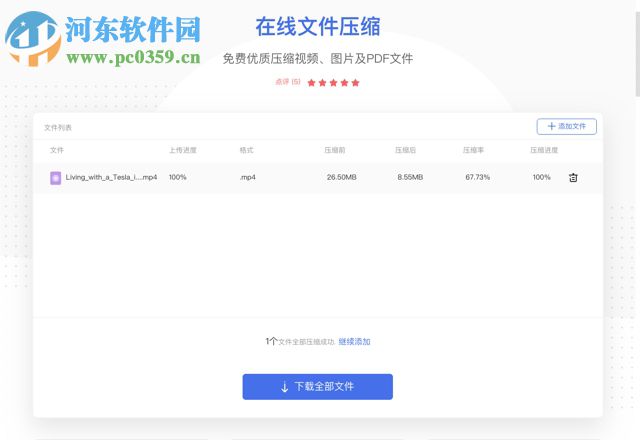
Task: Click the 压缩进度 column header
Action: click(x=544, y=150)
